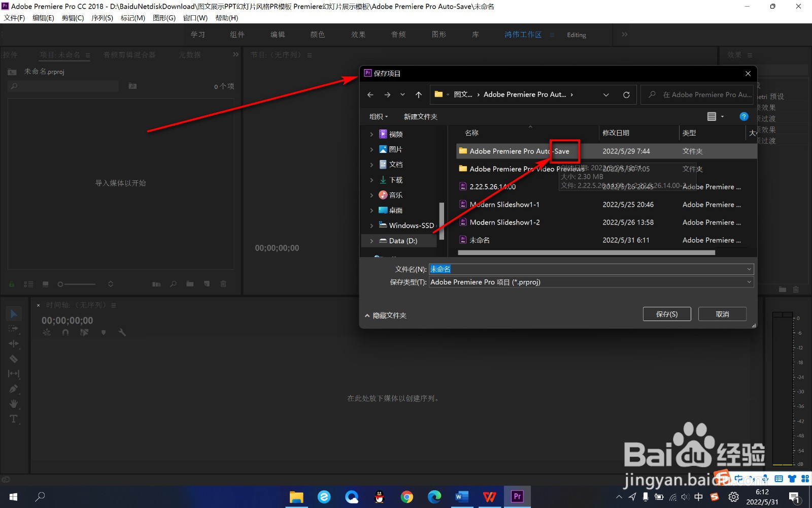This screenshot has width=812, height=508.
Task: Click the file list horizontal scrollbar
Action: [586, 252]
